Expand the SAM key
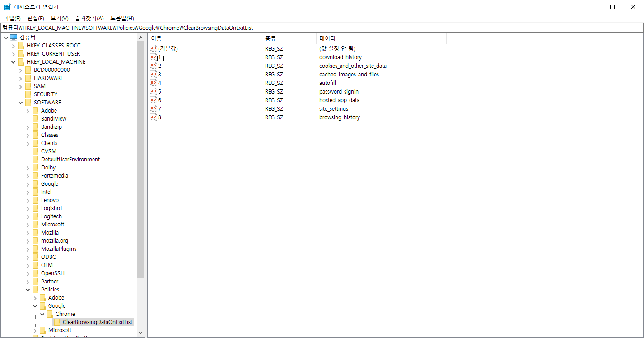This screenshot has height=338, width=644. [x=20, y=86]
